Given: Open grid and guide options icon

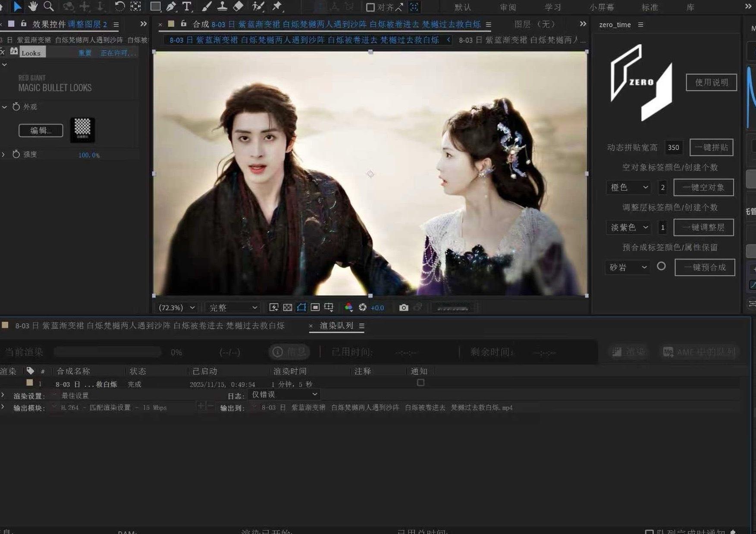Looking at the screenshot, I should (x=329, y=308).
